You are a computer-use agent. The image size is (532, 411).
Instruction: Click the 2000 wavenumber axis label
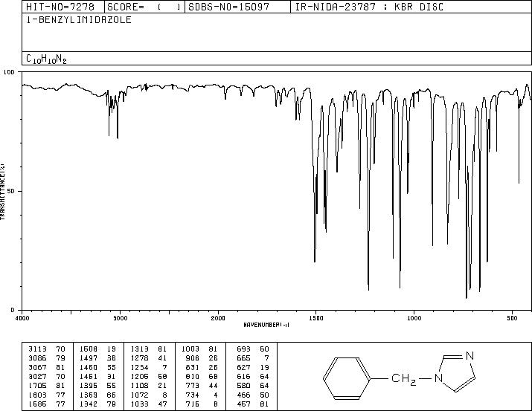coord(218,318)
